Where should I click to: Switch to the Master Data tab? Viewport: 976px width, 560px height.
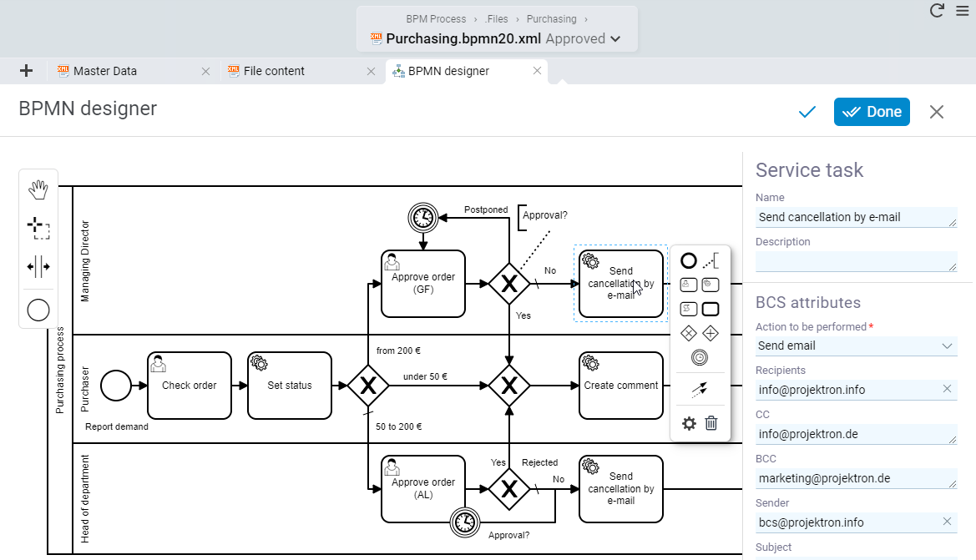(x=104, y=71)
